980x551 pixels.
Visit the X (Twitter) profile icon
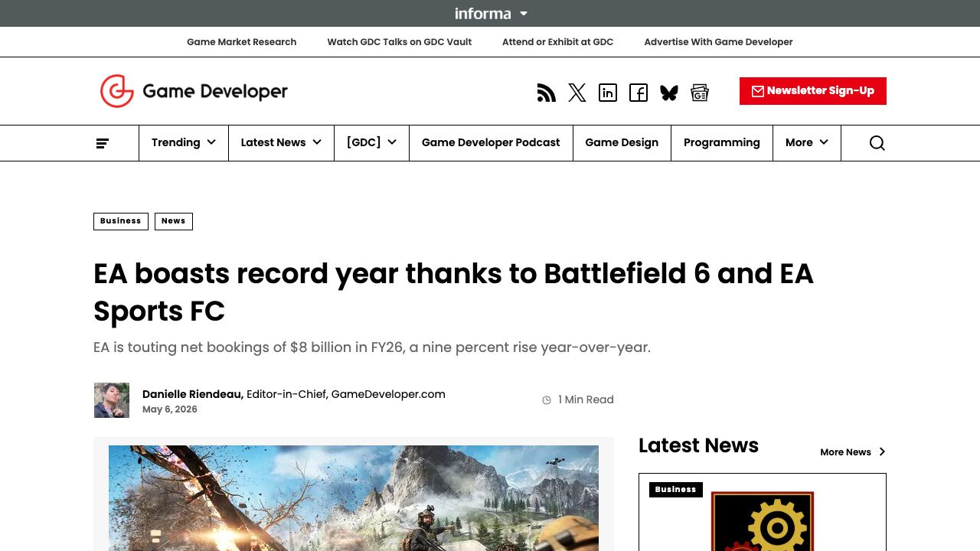[x=577, y=93]
